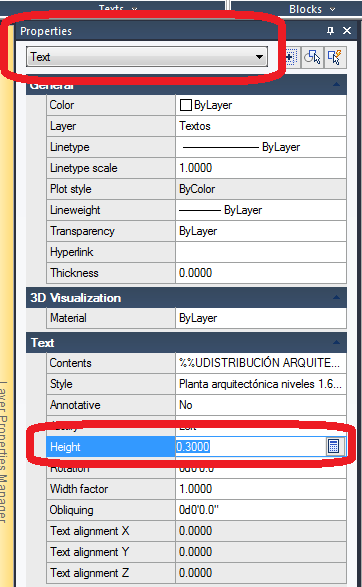362x587 pixels.
Task: Click the Transparency ByLayer value
Action: point(261,231)
